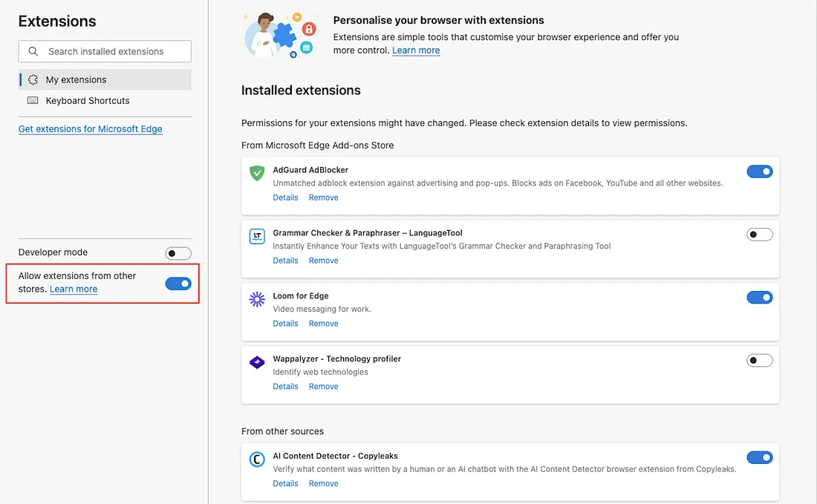The width and height of the screenshot is (817, 504).
Task: Open Details for Loom for Edge
Action: pos(285,324)
